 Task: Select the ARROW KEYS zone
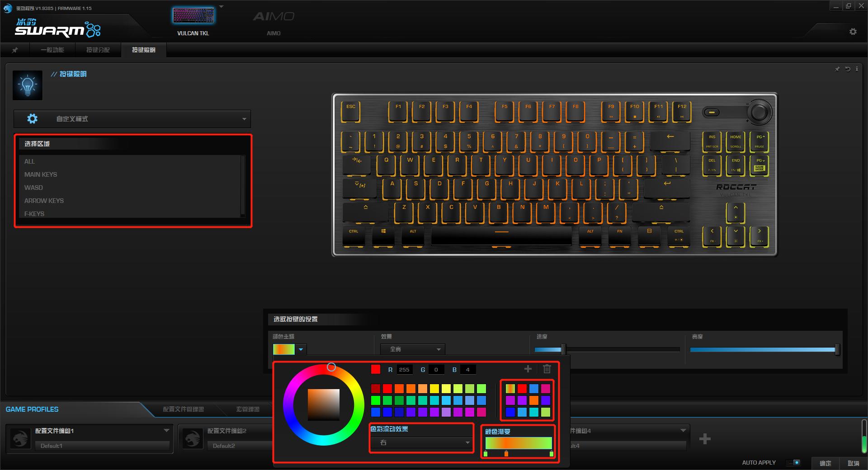(x=130, y=201)
